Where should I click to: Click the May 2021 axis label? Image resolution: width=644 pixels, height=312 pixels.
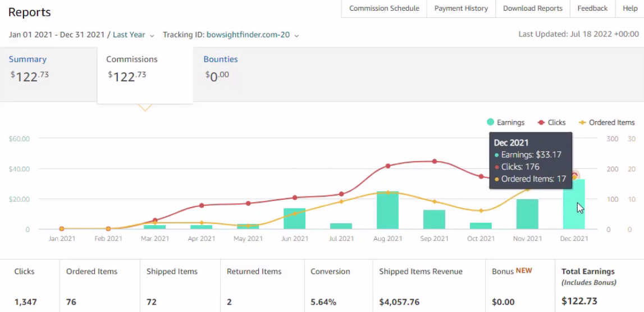[248, 238]
